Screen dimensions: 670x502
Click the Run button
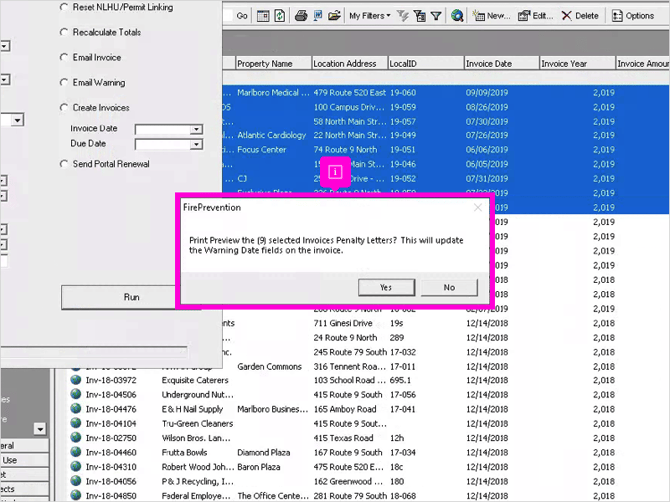(x=132, y=297)
